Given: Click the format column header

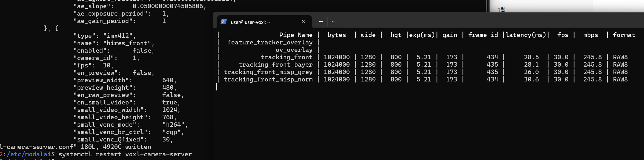Looking at the screenshot, I should coord(624,35).
